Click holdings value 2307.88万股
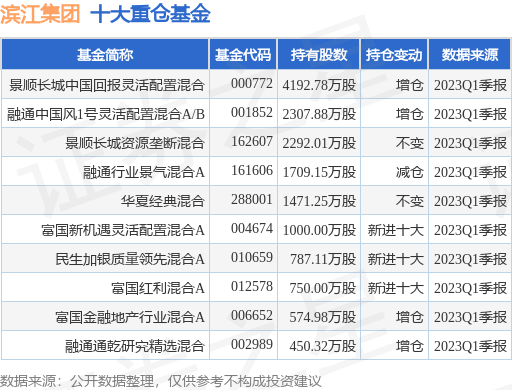 (x=319, y=114)
